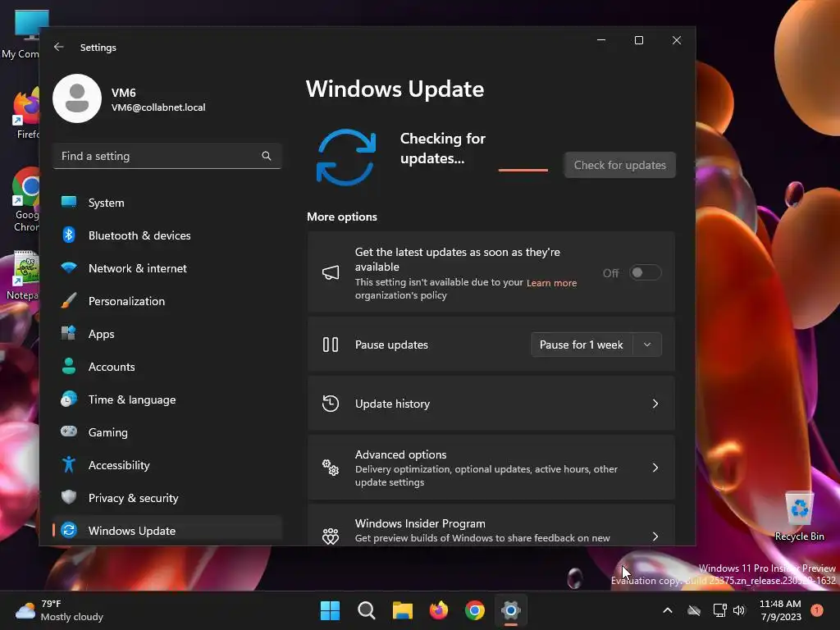
Task: Click the Accessibility figure icon
Action: coord(69,464)
